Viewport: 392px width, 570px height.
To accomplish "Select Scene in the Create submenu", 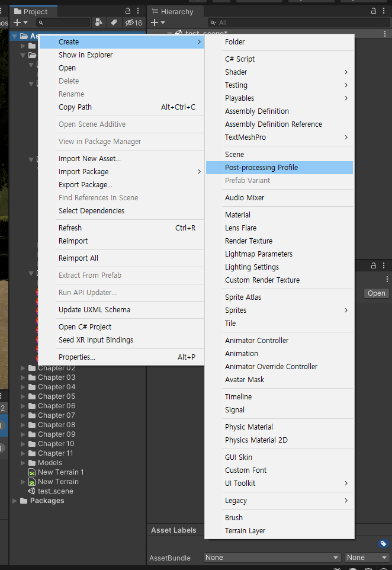I will coord(279,154).
